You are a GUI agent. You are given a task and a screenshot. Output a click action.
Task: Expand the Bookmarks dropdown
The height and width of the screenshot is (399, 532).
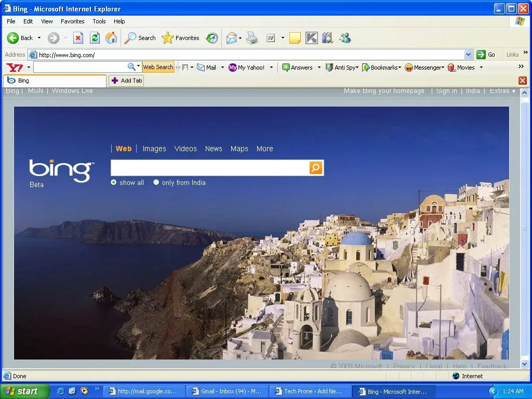pos(400,68)
